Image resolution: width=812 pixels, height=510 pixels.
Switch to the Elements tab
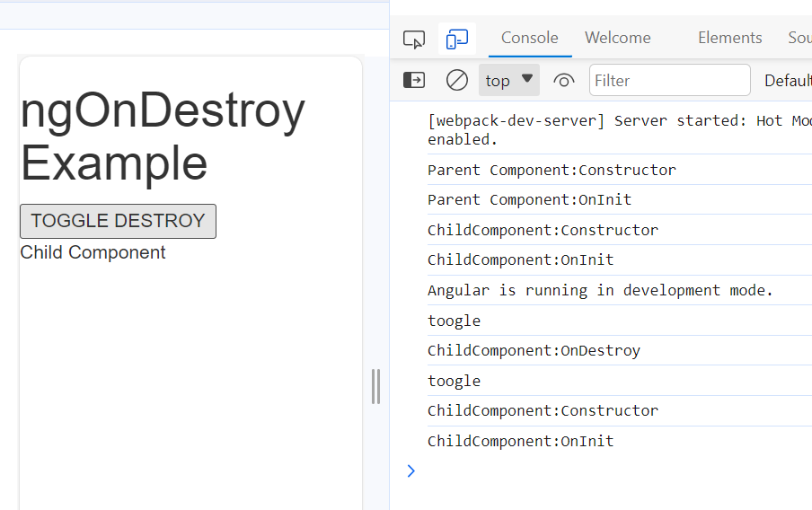pyautogui.click(x=729, y=38)
